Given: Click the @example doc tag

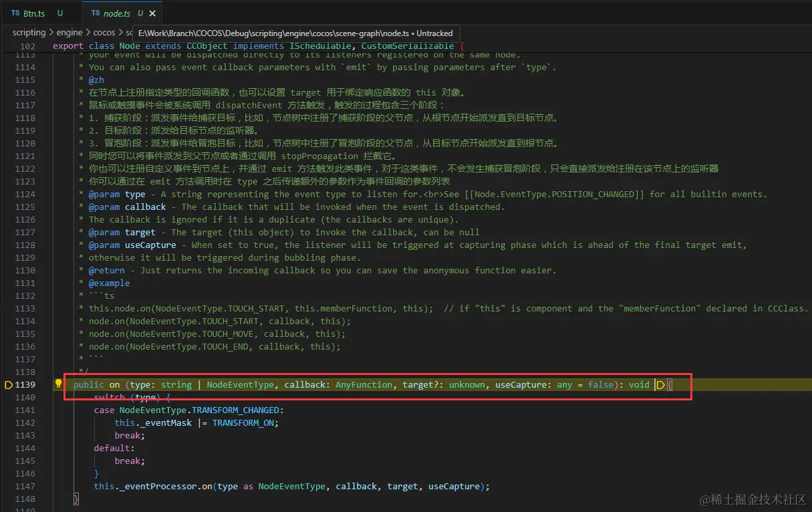Looking at the screenshot, I should [x=110, y=283].
